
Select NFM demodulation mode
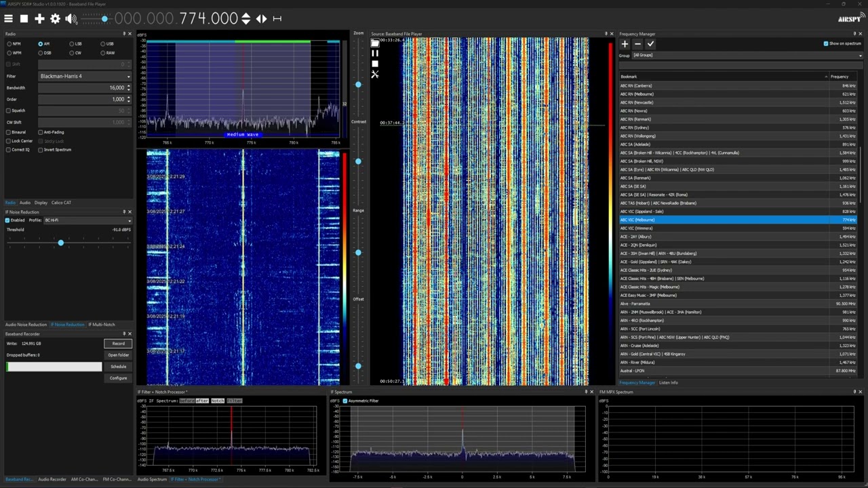(14, 44)
